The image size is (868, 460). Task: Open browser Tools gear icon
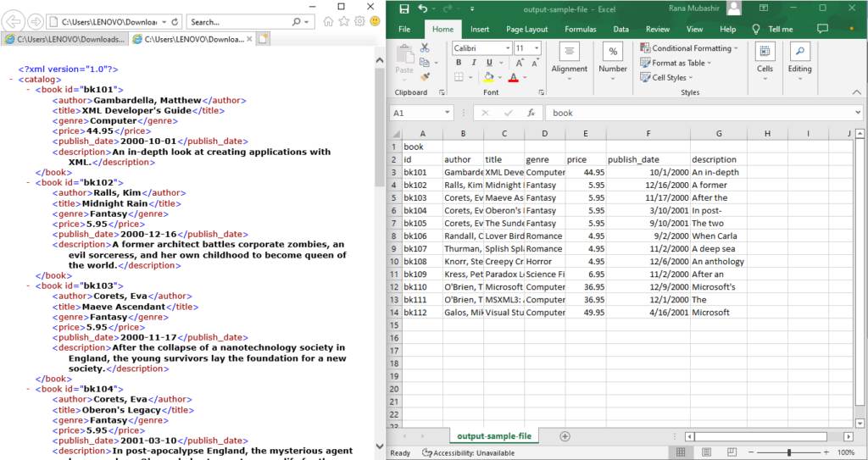[x=359, y=21]
